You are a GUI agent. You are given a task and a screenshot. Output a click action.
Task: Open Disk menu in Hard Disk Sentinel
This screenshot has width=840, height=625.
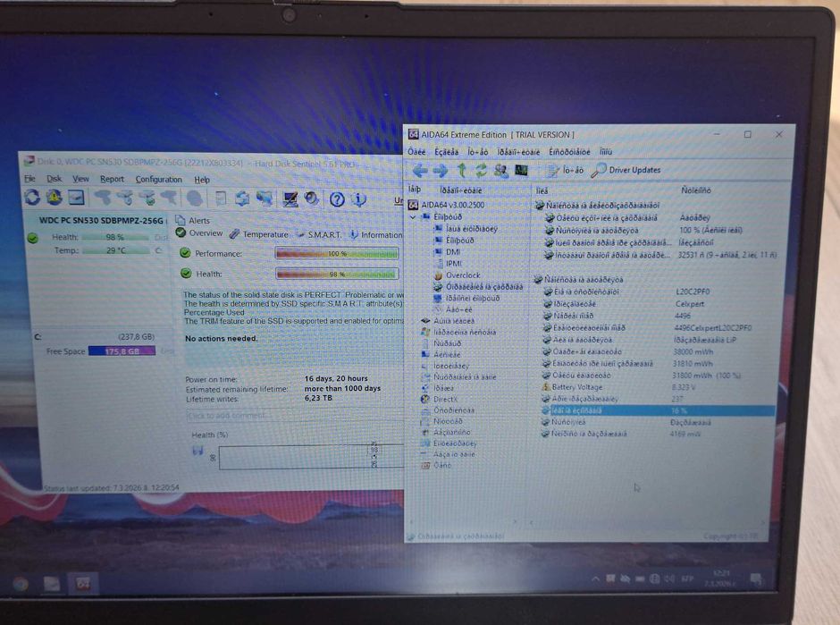pos(55,179)
